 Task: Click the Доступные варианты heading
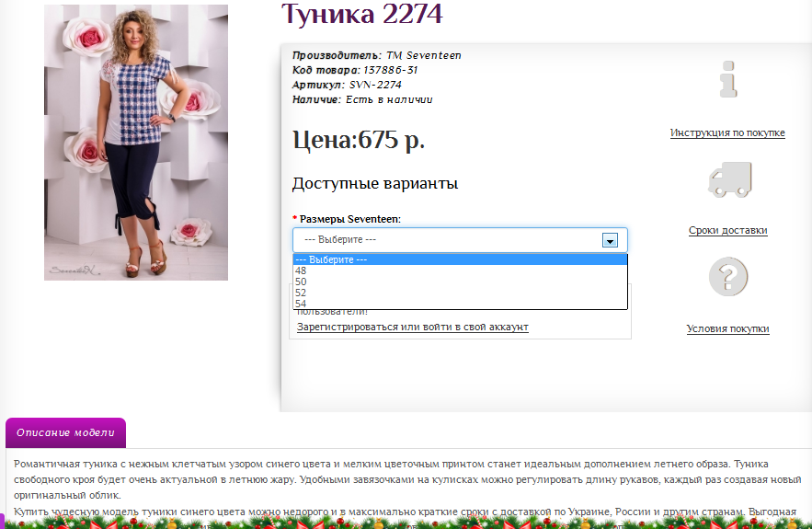(375, 183)
